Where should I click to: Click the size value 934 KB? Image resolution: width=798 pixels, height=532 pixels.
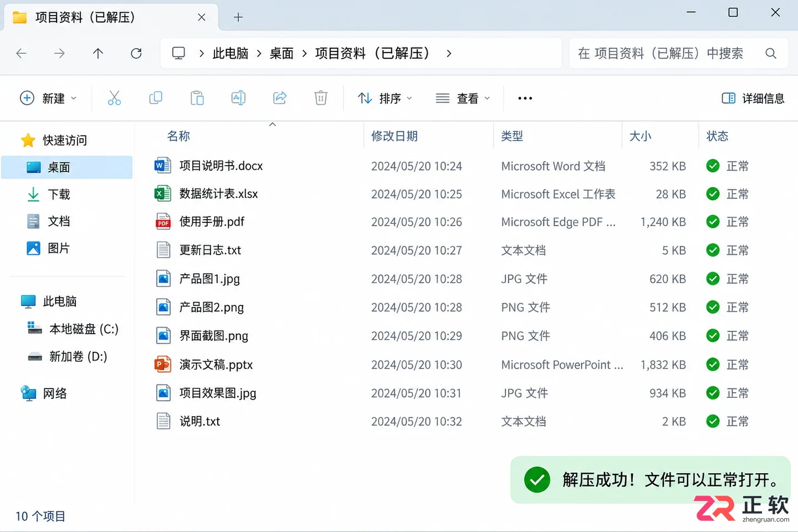point(668,393)
